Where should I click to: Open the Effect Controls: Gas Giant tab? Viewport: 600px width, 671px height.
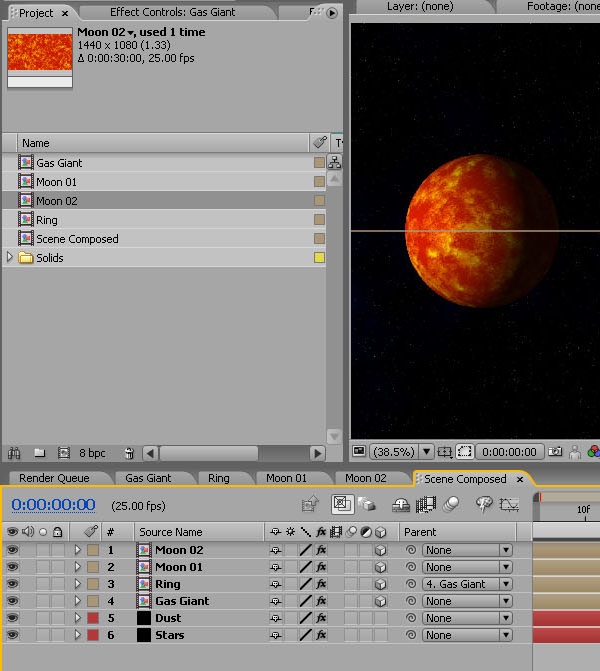[172, 13]
